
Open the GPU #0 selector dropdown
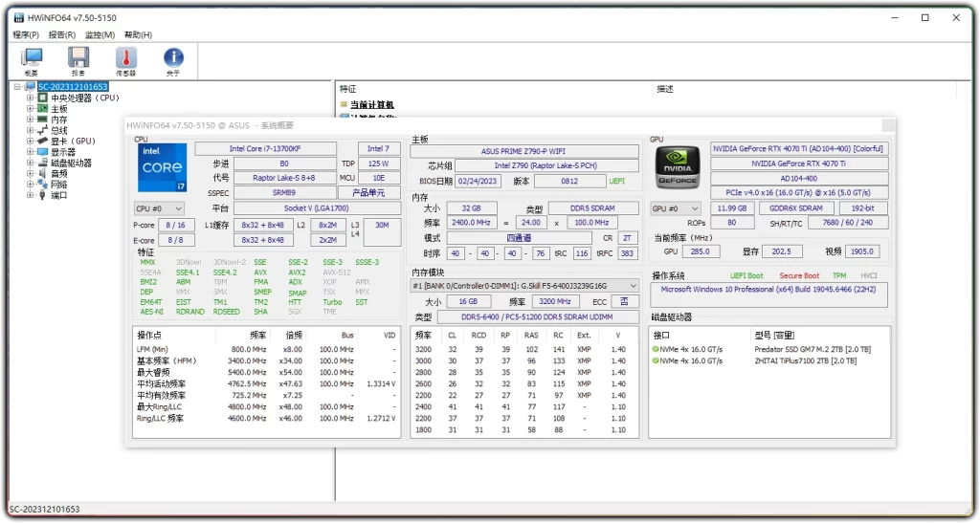(675, 208)
